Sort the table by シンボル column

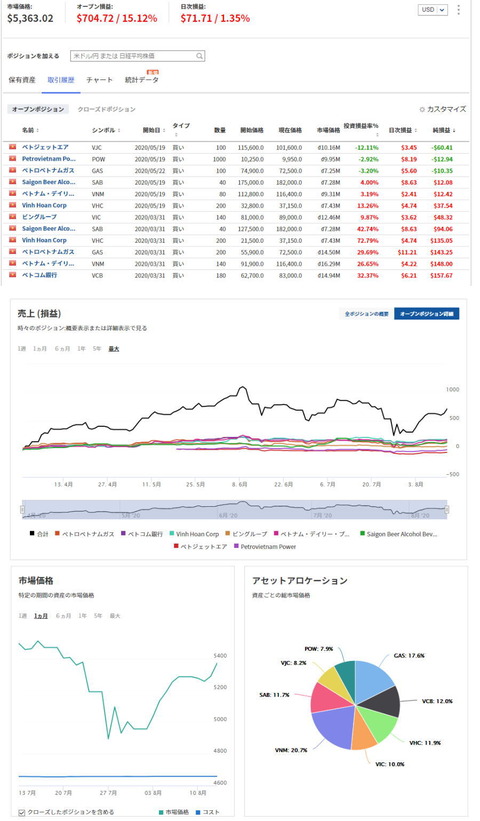106,130
